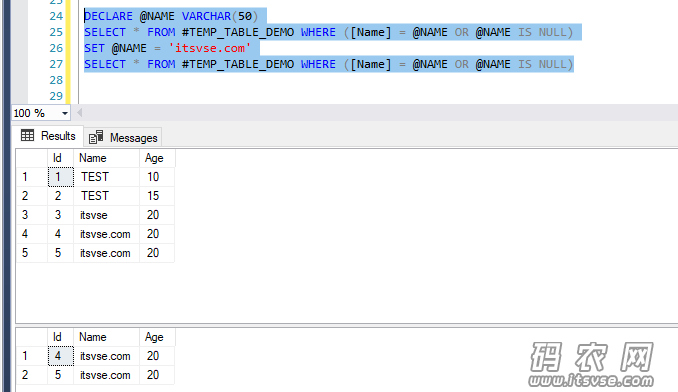
Task: Select Id cell 5 in second grid
Action: 61,375
